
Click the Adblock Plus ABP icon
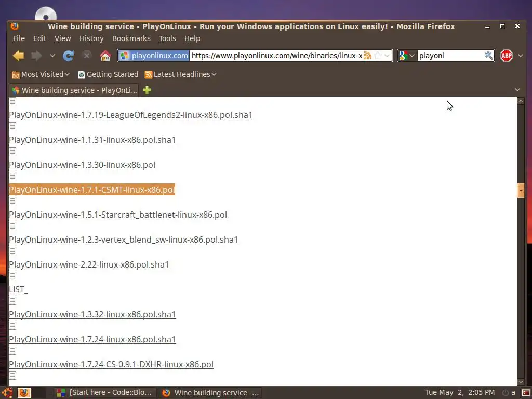[506, 55]
